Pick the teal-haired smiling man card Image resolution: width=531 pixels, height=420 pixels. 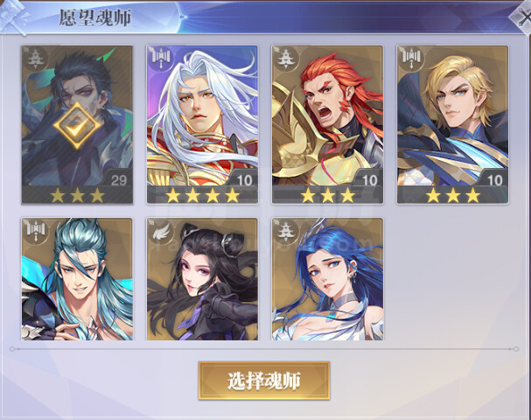coord(77,279)
